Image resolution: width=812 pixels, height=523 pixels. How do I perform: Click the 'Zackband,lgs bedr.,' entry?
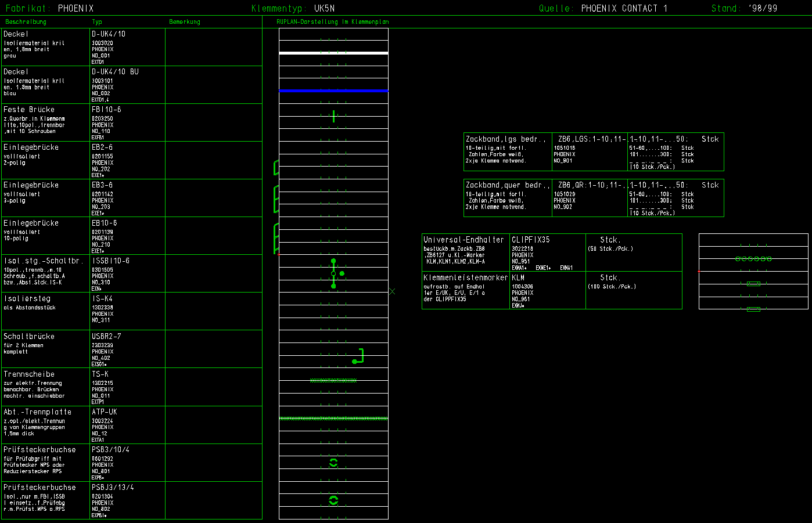point(506,139)
